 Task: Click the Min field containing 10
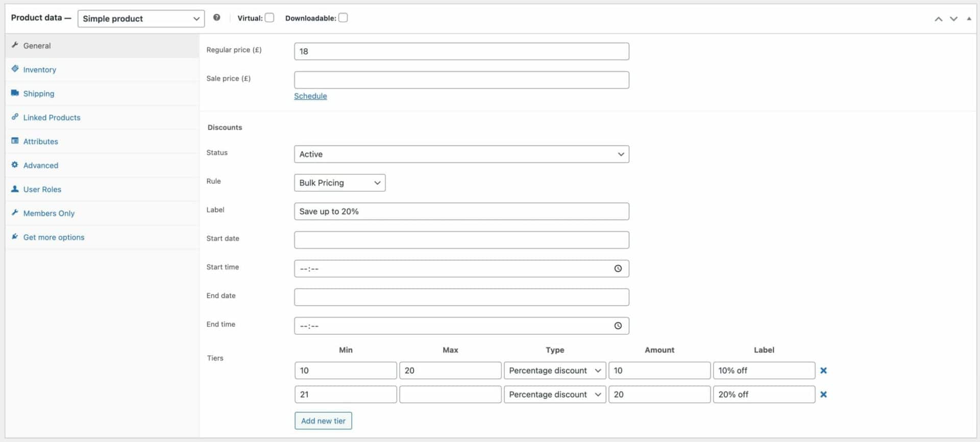click(346, 371)
